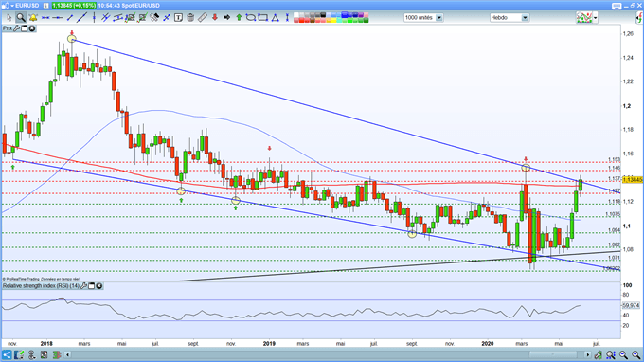Open the alert bell tool

(x=33, y=18)
